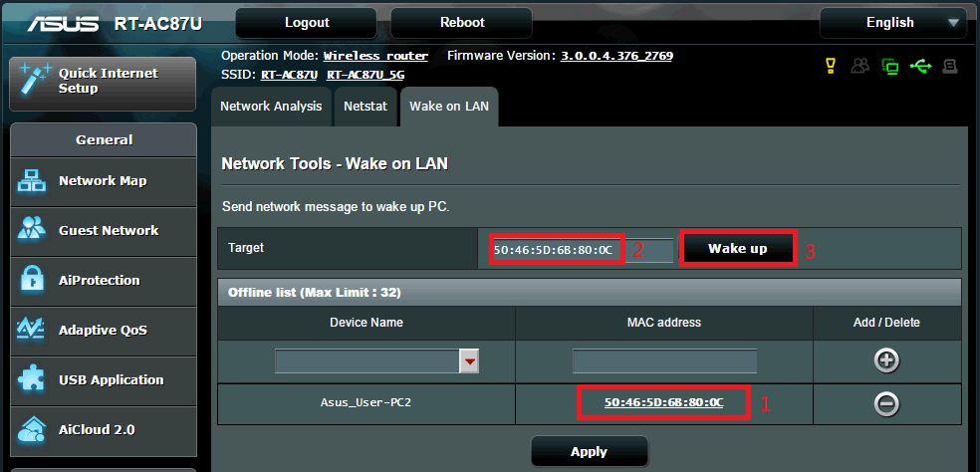Screen dimensions: 980x472
Task: Click the plus icon to add device
Action: (886, 360)
